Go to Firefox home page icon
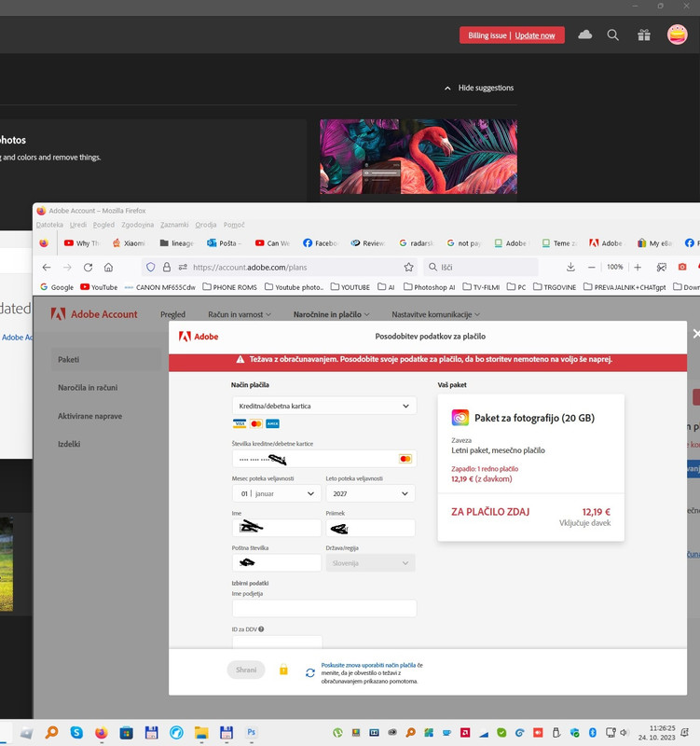The image size is (700, 746). pos(108,268)
